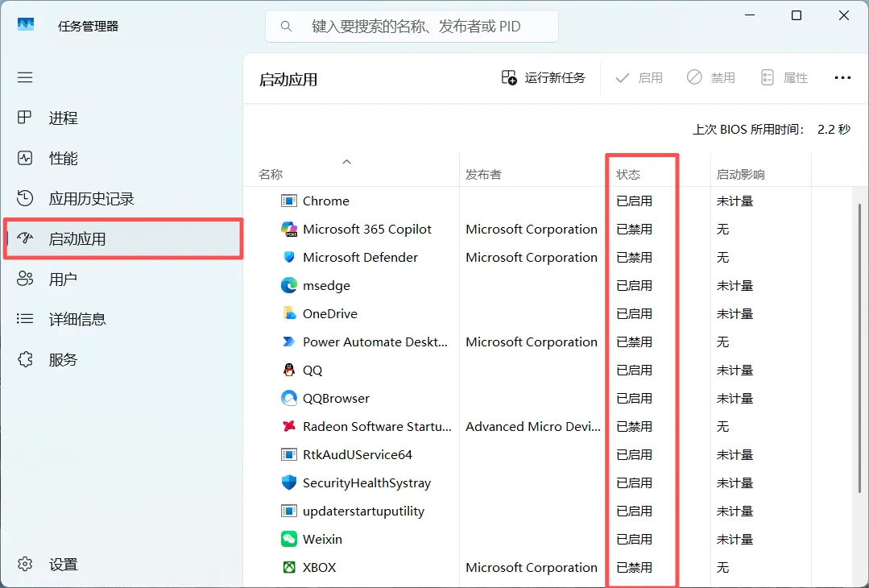Click the Task Manager app icon
Screen dimensions: 869x588
pos(26,25)
